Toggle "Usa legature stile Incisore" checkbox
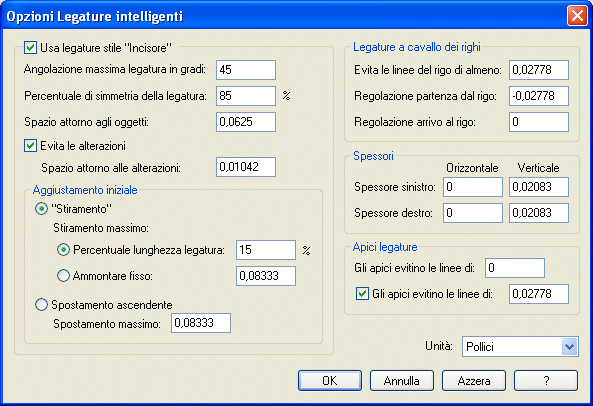Viewport: 593px width, 406px height. [30, 48]
